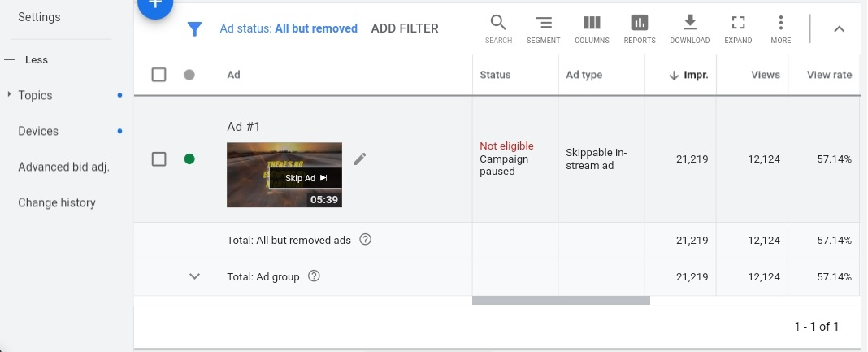The height and width of the screenshot is (352, 868).
Task: Toggle the green status dot for Ad #1
Action: coord(189,159)
